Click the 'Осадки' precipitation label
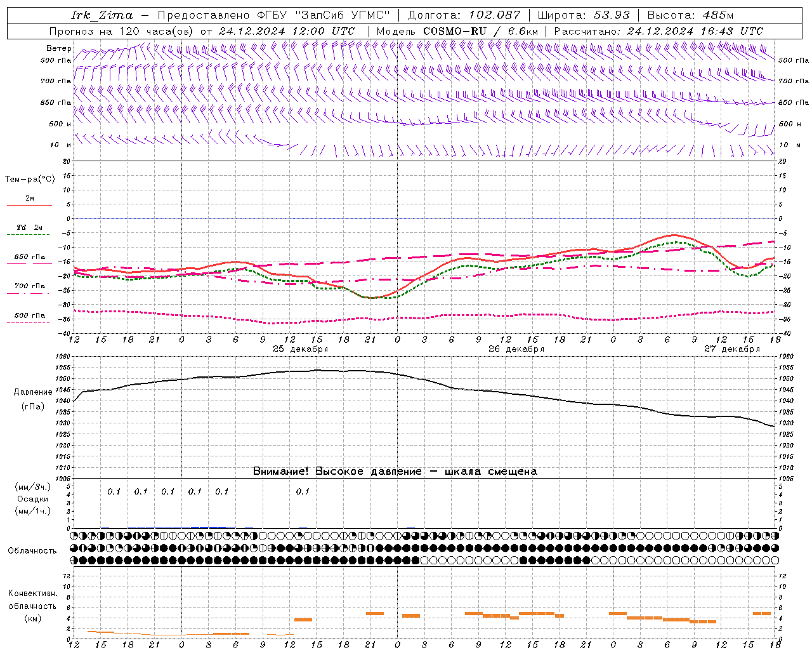Screen dimensions: 812x650 click(x=33, y=499)
